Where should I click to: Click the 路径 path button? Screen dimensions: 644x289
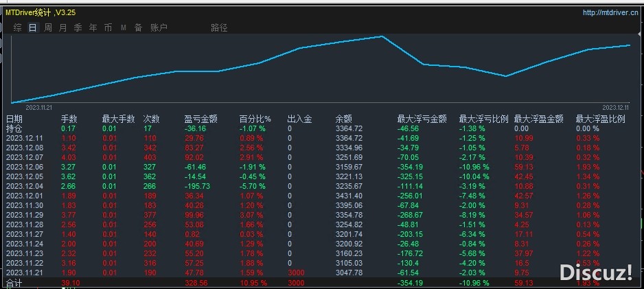tap(219, 28)
